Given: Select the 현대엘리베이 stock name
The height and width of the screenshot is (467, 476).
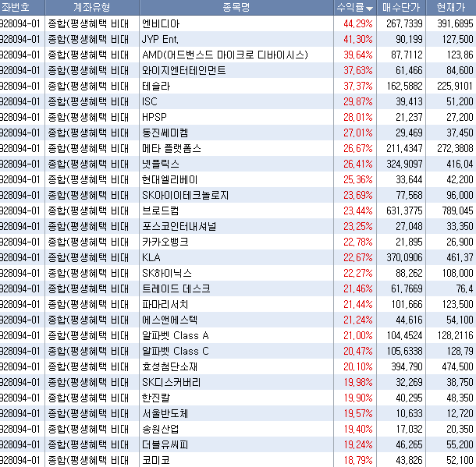Looking at the screenshot, I should pyautogui.click(x=169, y=180).
